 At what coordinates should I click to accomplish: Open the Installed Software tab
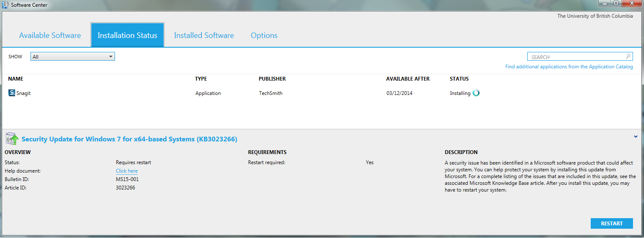pyautogui.click(x=204, y=35)
